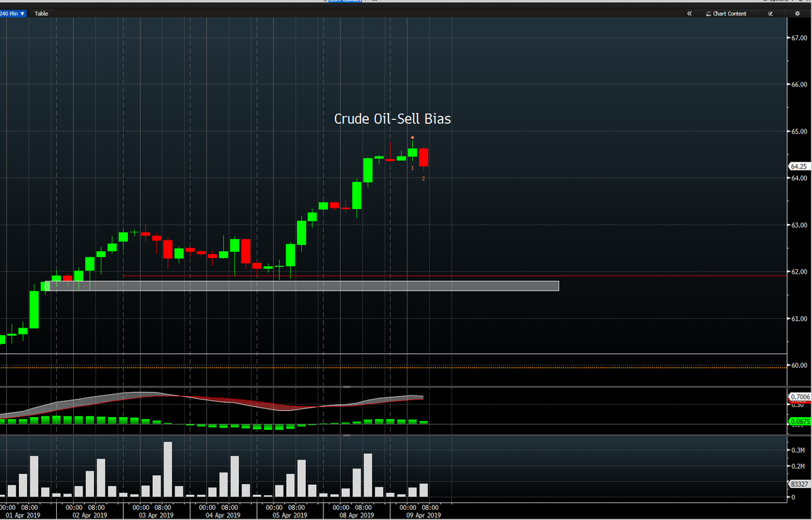Click the 01 Apr 2019 date label
812x520 pixels.
click(x=23, y=515)
